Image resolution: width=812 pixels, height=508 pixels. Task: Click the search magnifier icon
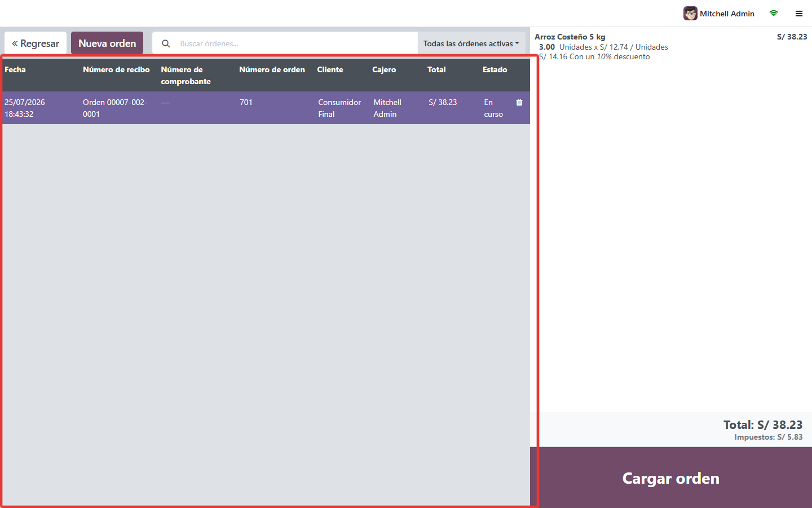[166, 43]
